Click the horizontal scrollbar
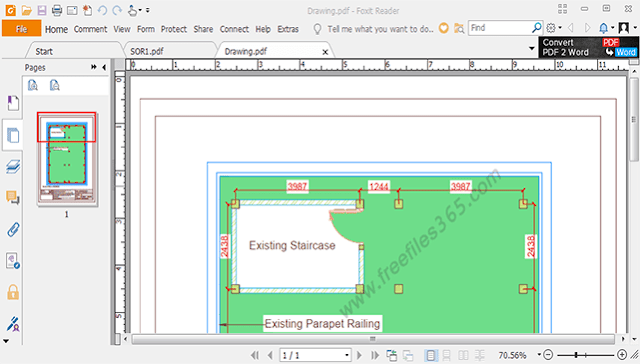The width and height of the screenshot is (640, 364). coord(373,339)
